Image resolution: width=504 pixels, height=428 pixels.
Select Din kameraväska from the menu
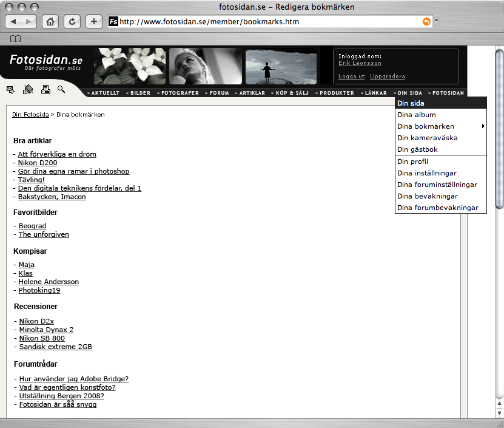click(427, 138)
